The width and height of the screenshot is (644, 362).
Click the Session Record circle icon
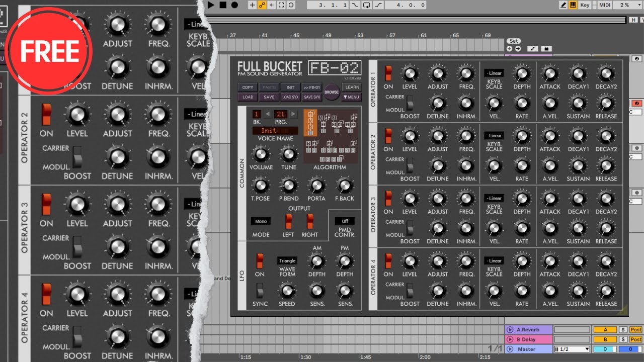click(292, 5)
